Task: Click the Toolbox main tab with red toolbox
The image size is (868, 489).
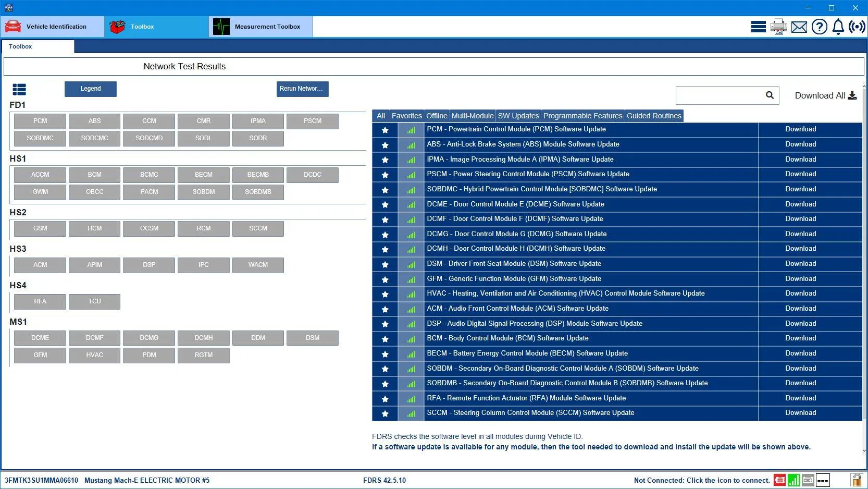Action: pyautogui.click(x=157, y=27)
